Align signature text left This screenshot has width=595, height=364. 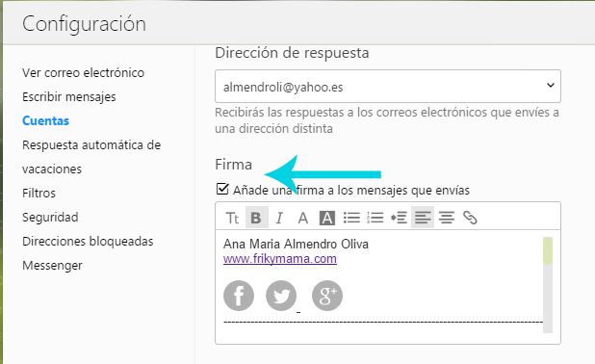pos(423,218)
